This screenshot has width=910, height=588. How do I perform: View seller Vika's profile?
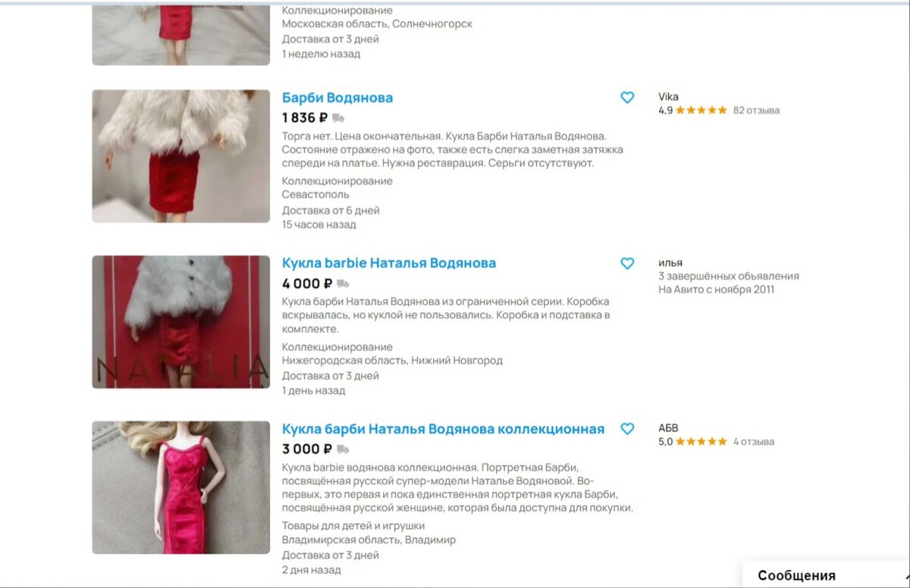[668, 96]
